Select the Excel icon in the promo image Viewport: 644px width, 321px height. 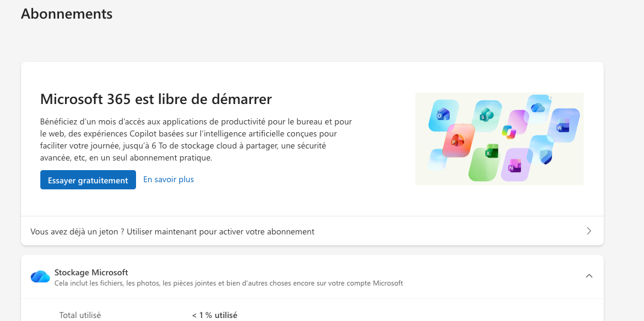492,151
